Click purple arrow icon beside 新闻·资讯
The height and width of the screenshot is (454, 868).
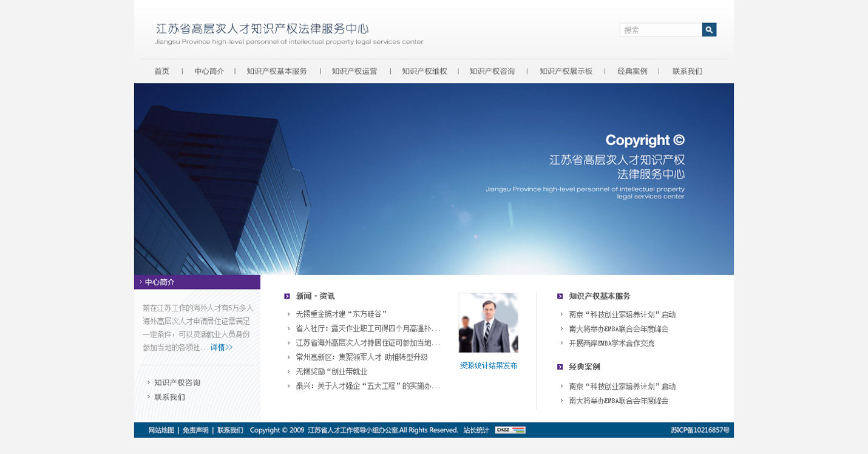tap(287, 296)
